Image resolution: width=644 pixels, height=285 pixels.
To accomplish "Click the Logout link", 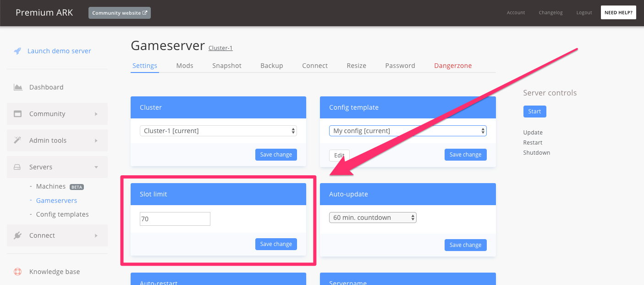I will pyautogui.click(x=584, y=13).
